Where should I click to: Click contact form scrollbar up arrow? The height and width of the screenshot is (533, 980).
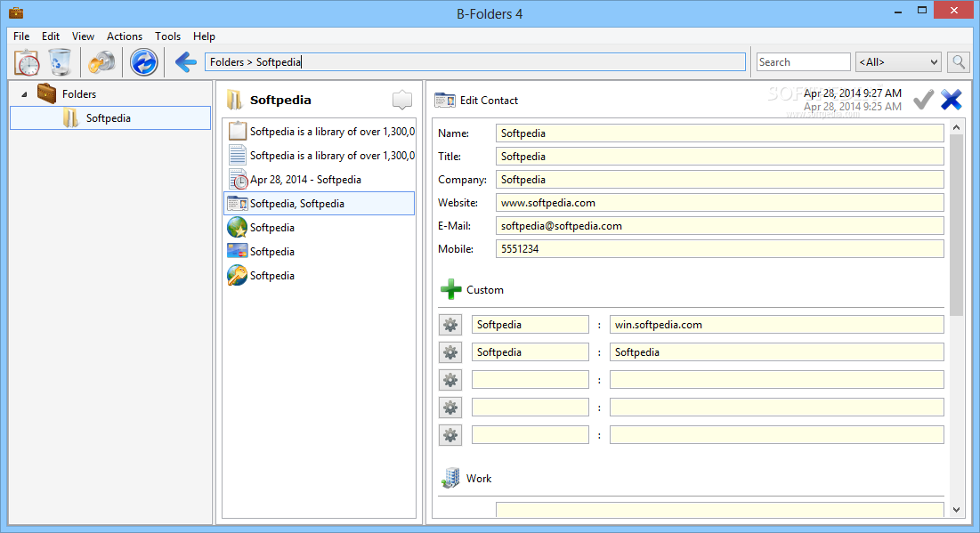pos(956,127)
